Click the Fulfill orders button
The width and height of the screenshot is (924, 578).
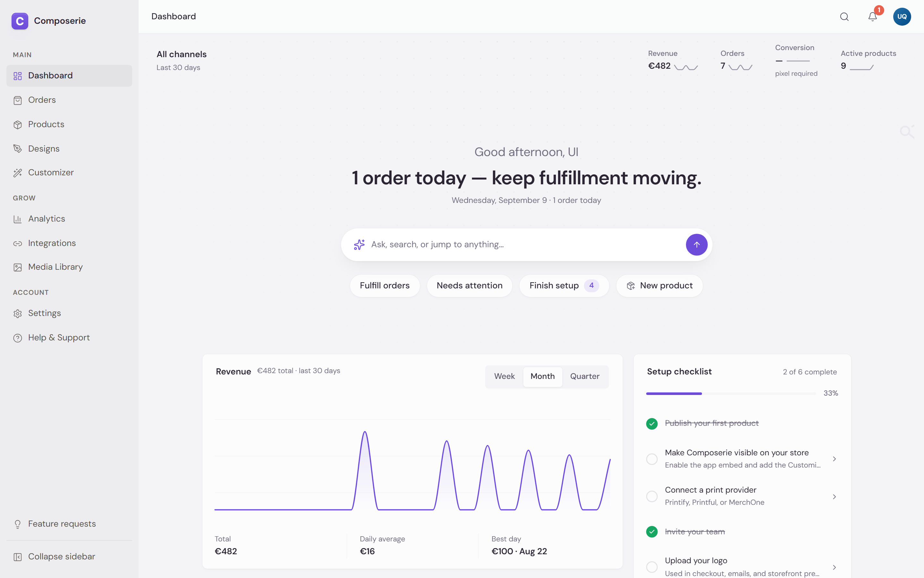[384, 285]
